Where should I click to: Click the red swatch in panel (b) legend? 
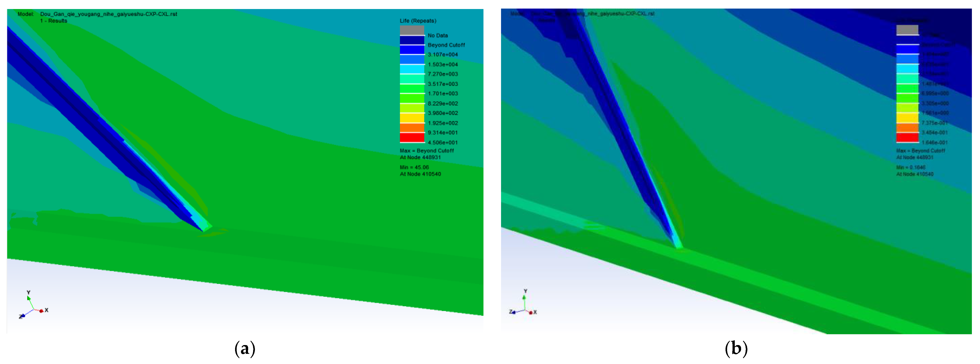coord(907,137)
